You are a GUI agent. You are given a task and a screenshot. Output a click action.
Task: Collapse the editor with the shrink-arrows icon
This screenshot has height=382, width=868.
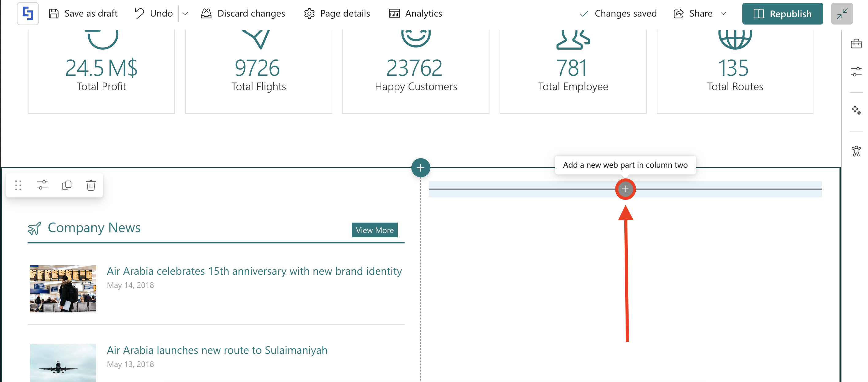coord(841,14)
